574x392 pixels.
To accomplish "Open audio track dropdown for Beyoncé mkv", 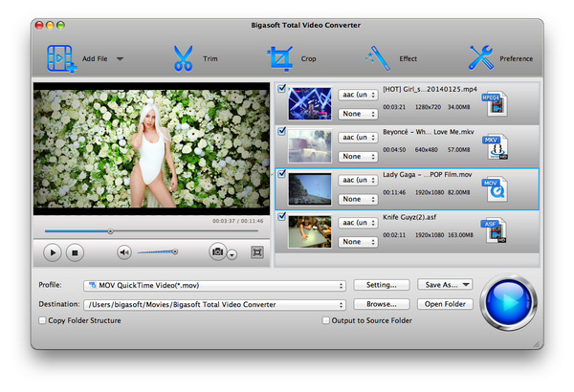I will point(358,138).
